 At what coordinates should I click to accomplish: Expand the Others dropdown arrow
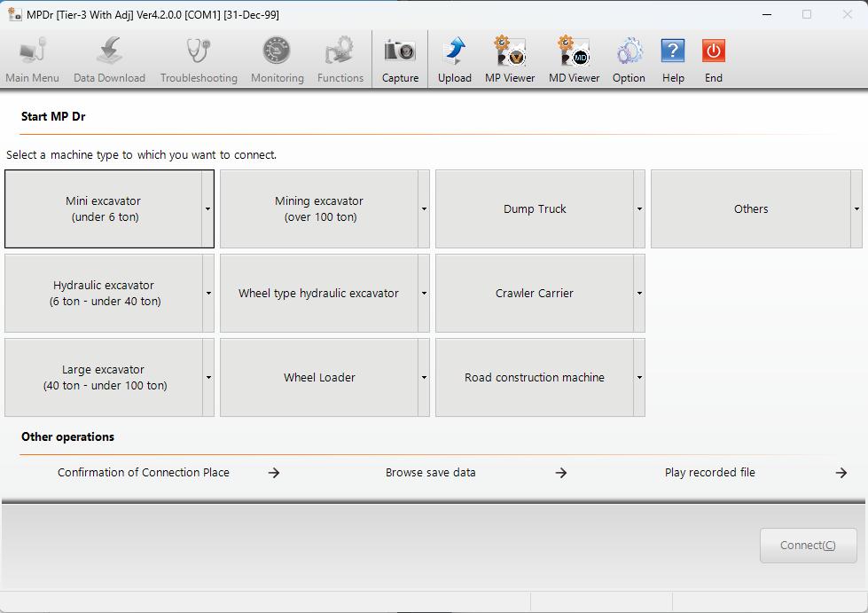coord(856,209)
